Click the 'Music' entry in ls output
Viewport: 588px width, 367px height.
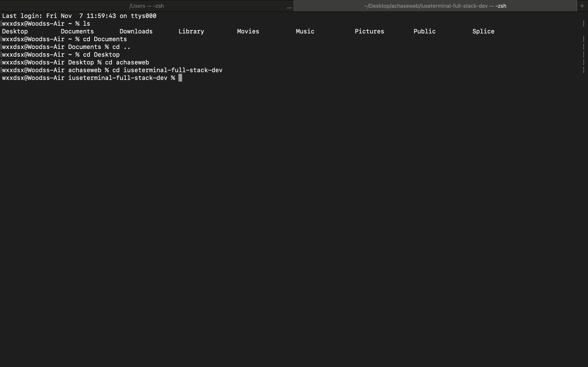pyautogui.click(x=305, y=31)
